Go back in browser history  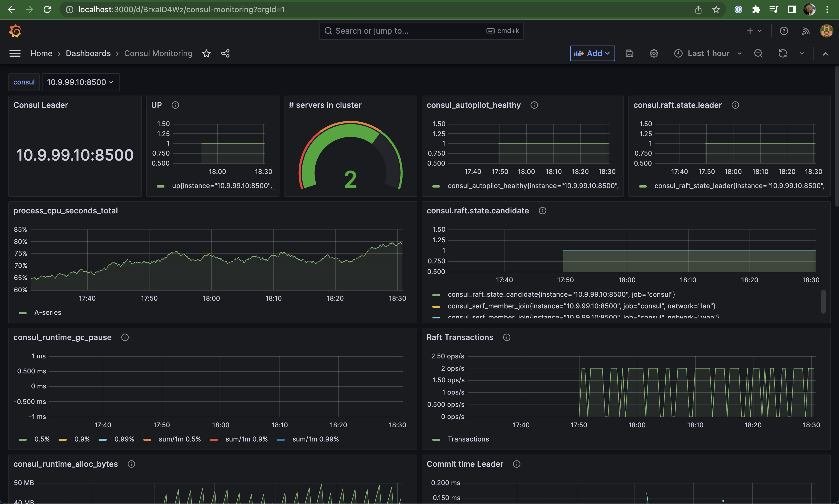[x=12, y=9]
